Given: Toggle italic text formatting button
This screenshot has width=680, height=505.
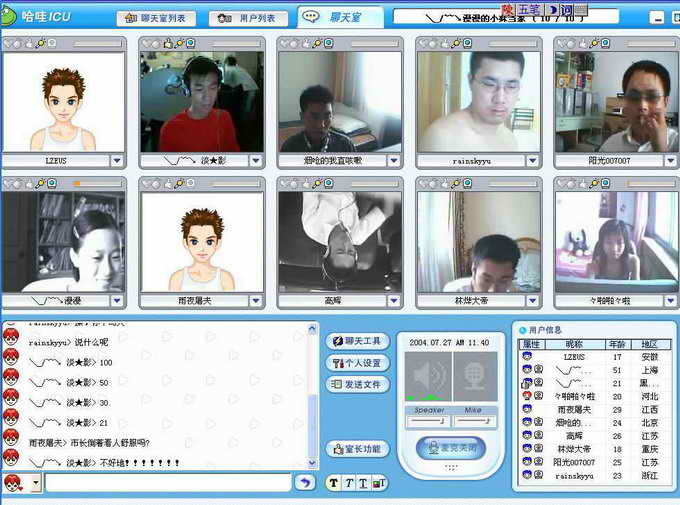Looking at the screenshot, I should tap(349, 483).
